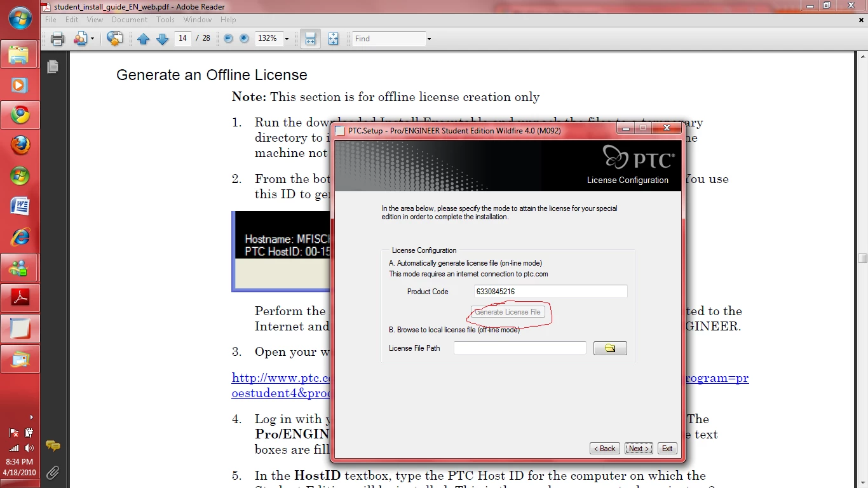Viewport: 868px width, 488px height.
Task: Click the Product Code input field
Action: coord(551,292)
